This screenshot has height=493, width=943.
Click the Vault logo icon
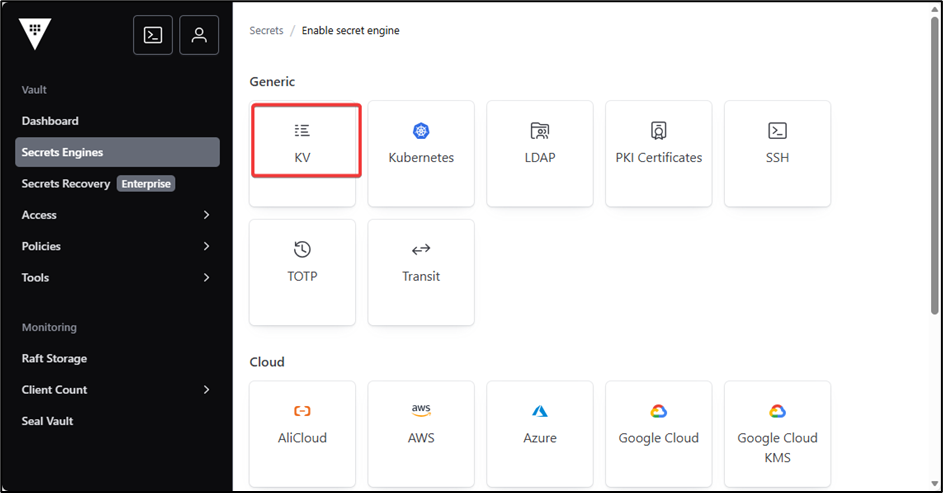[x=35, y=34]
